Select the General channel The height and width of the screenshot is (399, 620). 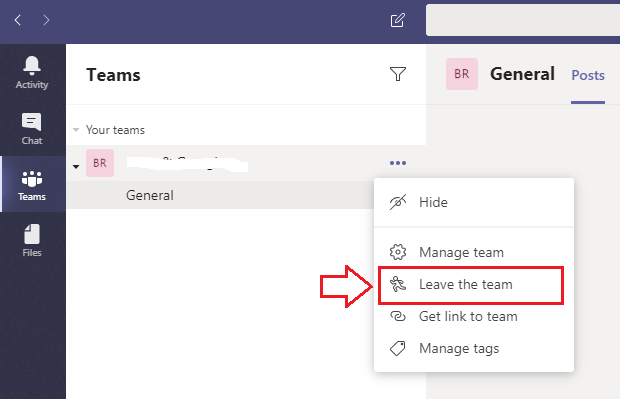point(220,195)
